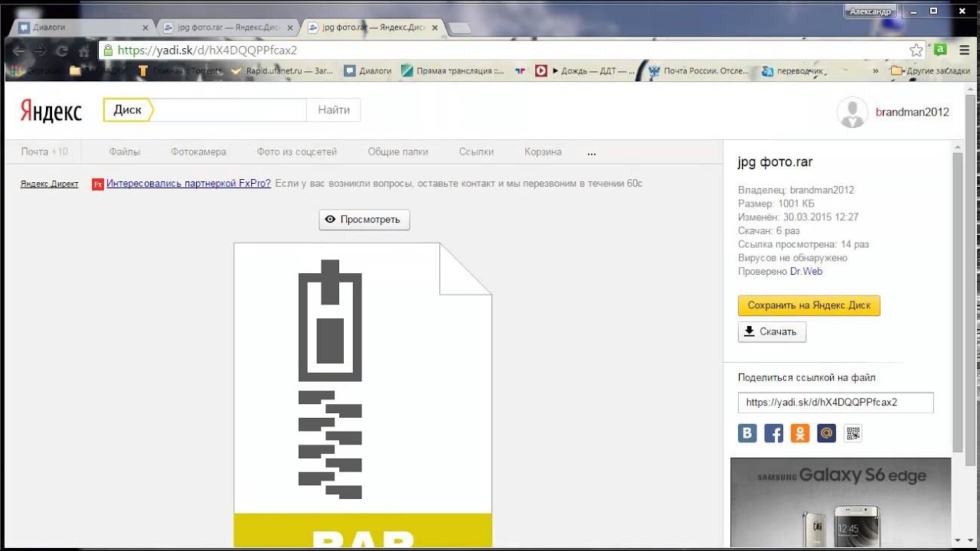Open the Другие закладки folder
Screen dimensions: 980x551
coord(931,70)
